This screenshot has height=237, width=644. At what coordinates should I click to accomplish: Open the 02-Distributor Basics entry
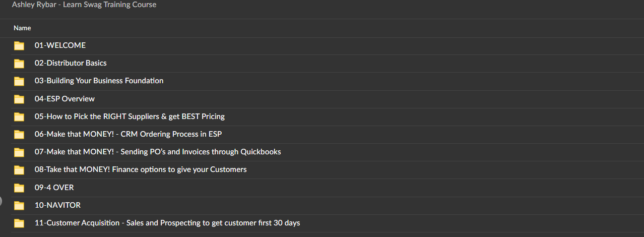click(x=71, y=63)
